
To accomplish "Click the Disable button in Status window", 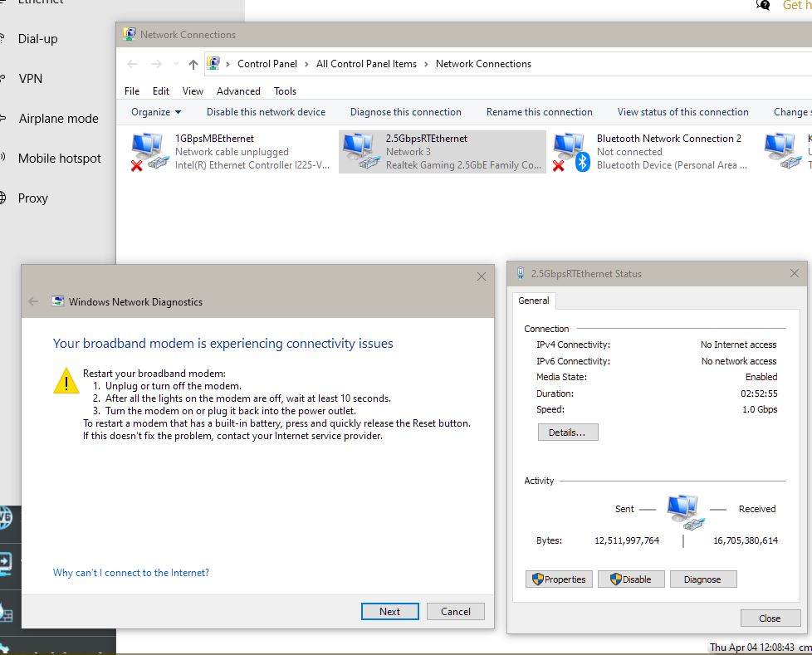I will [x=631, y=579].
